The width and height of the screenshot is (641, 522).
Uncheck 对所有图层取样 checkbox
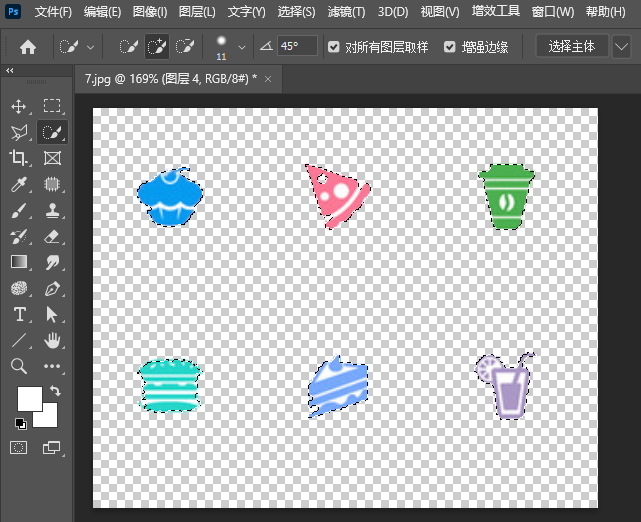[334, 47]
